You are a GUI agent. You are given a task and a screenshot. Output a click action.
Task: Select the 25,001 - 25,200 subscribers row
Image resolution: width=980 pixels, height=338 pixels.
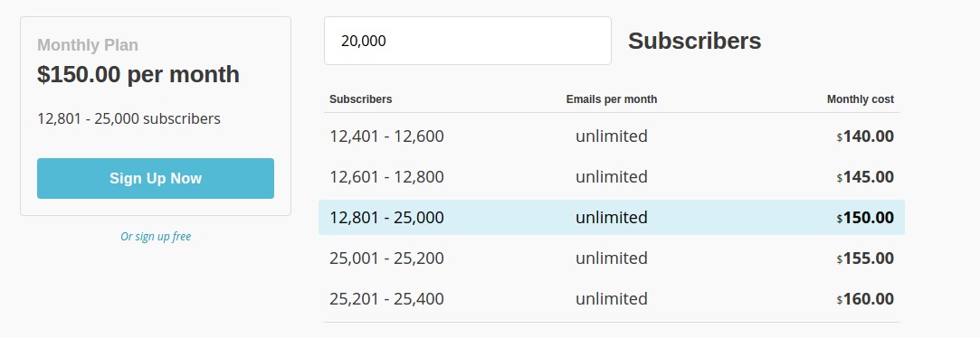[611, 258]
